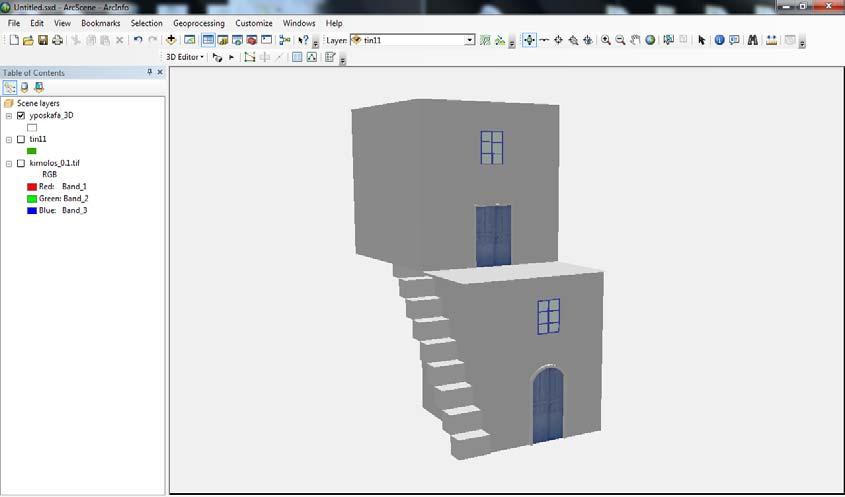Select Set Observer tool
Screen dimensions: 845x497
coord(588,40)
